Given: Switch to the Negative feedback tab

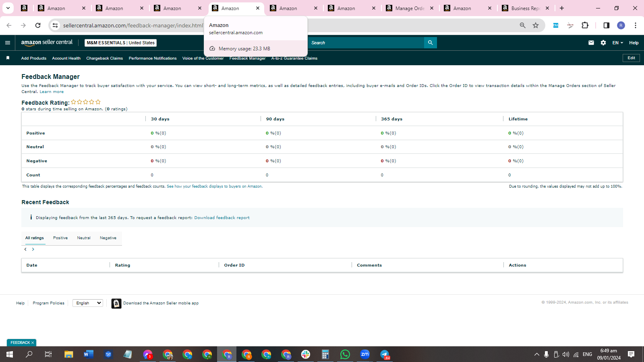Looking at the screenshot, I should point(108,238).
